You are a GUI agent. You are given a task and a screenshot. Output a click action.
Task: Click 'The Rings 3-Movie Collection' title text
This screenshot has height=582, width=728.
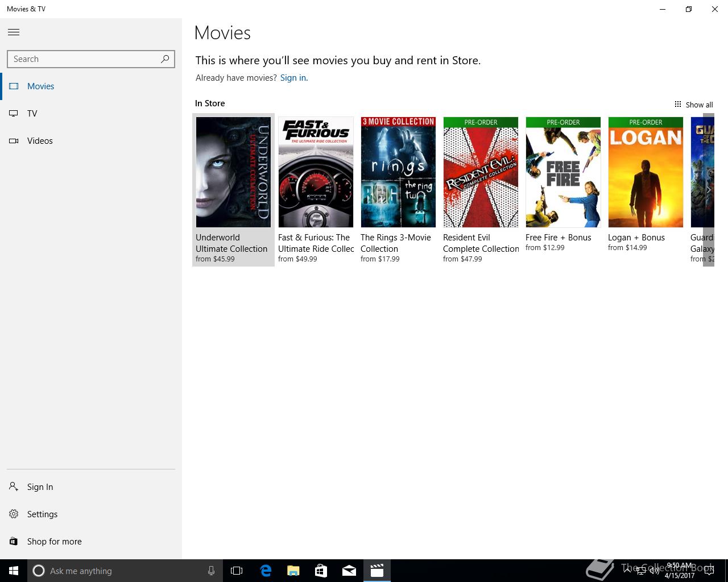(396, 243)
